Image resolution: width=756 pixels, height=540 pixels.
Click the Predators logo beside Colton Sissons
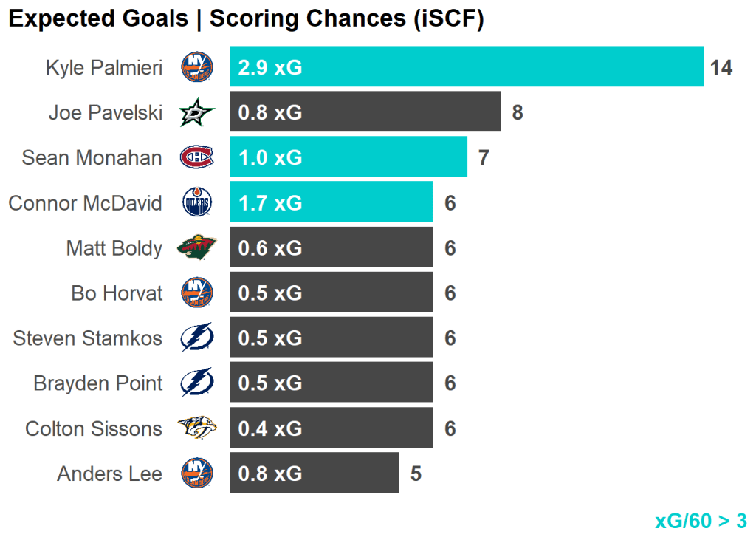197,428
